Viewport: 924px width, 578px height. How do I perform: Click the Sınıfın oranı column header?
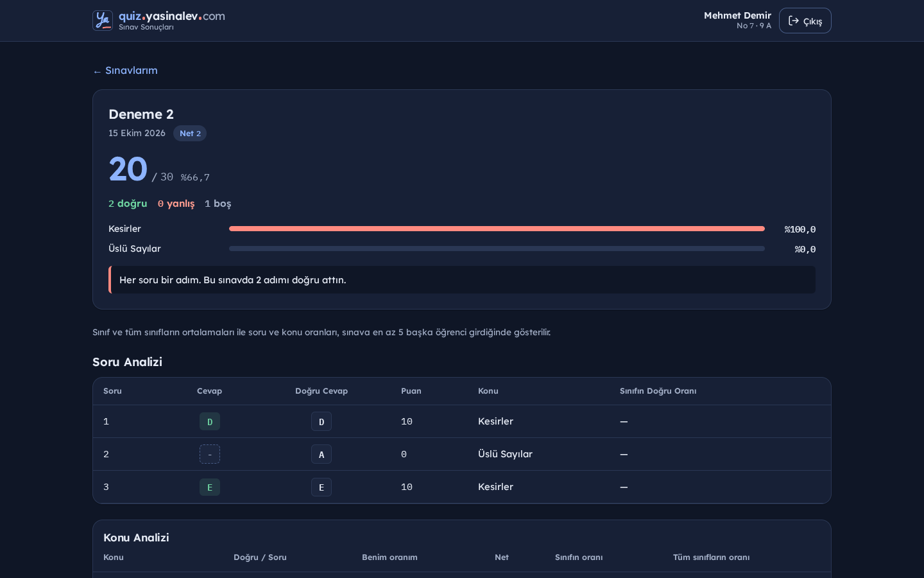(579, 557)
